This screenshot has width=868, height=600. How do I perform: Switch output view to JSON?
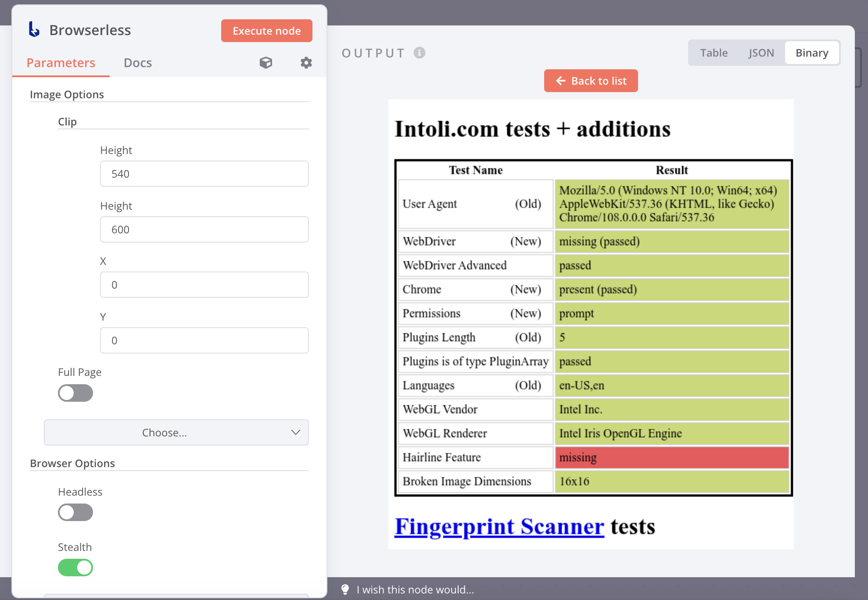tap(761, 53)
